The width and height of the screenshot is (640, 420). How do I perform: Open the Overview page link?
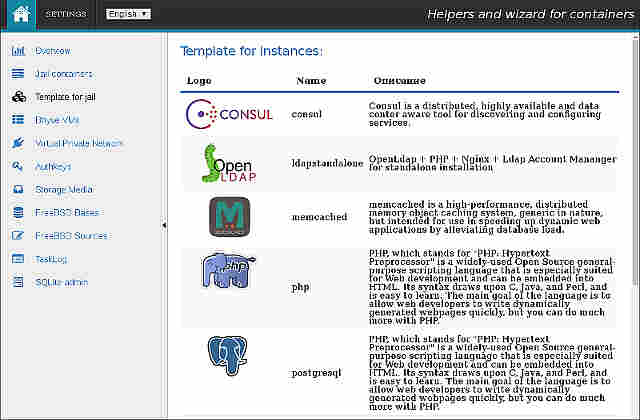(x=53, y=51)
